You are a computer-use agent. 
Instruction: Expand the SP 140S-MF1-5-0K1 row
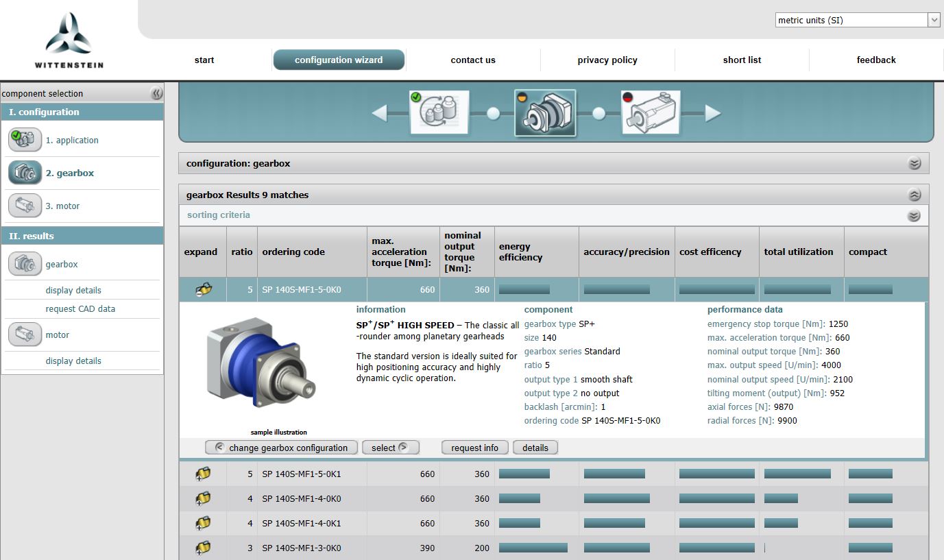click(203, 474)
